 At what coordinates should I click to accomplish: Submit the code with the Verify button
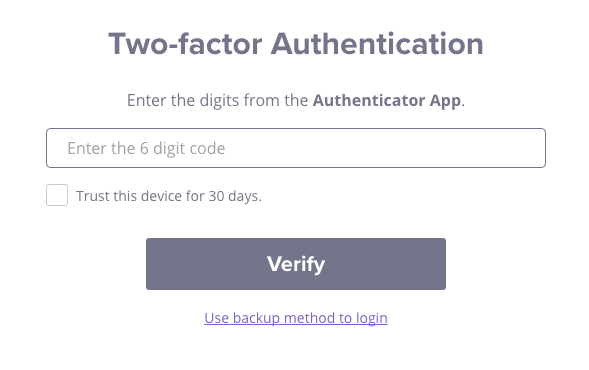click(x=296, y=264)
